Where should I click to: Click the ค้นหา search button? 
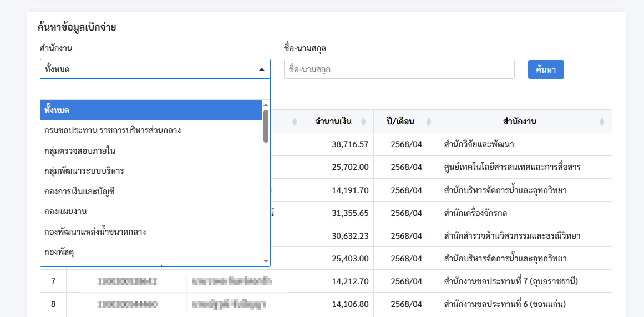point(545,69)
